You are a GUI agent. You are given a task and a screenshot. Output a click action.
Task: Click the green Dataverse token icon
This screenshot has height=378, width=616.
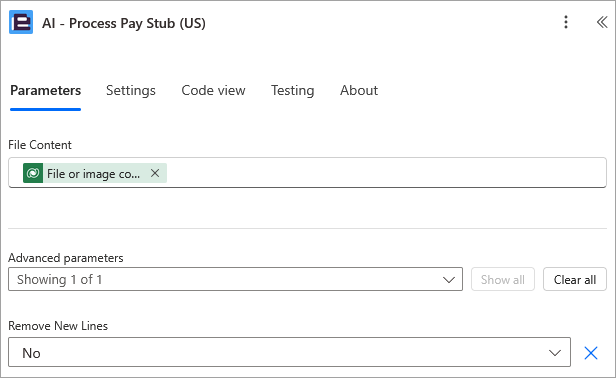click(33, 173)
